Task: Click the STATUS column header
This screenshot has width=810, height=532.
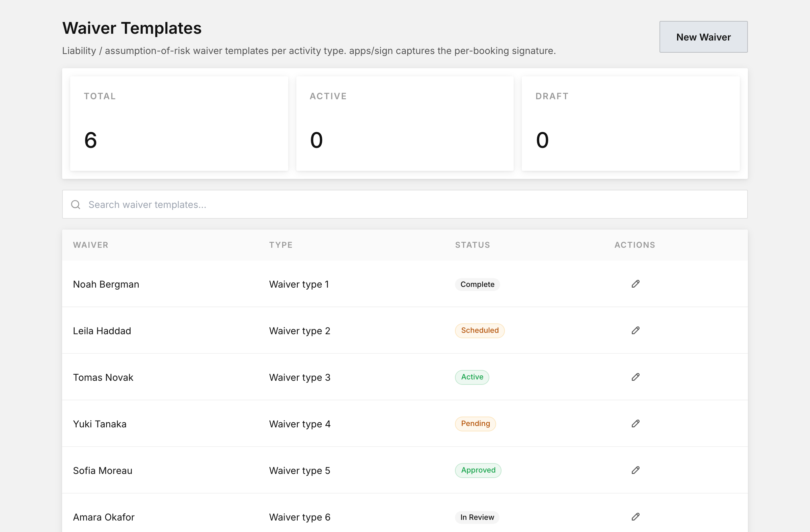Action: coord(473,245)
